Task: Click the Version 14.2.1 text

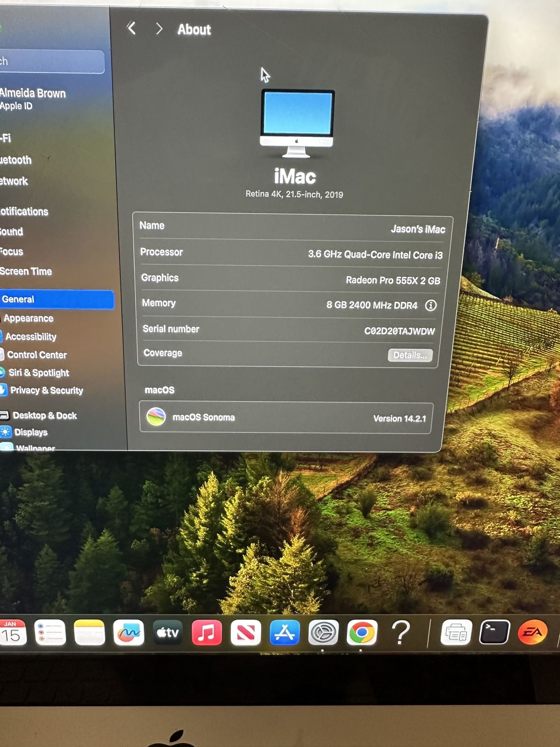Action: (399, 419)
